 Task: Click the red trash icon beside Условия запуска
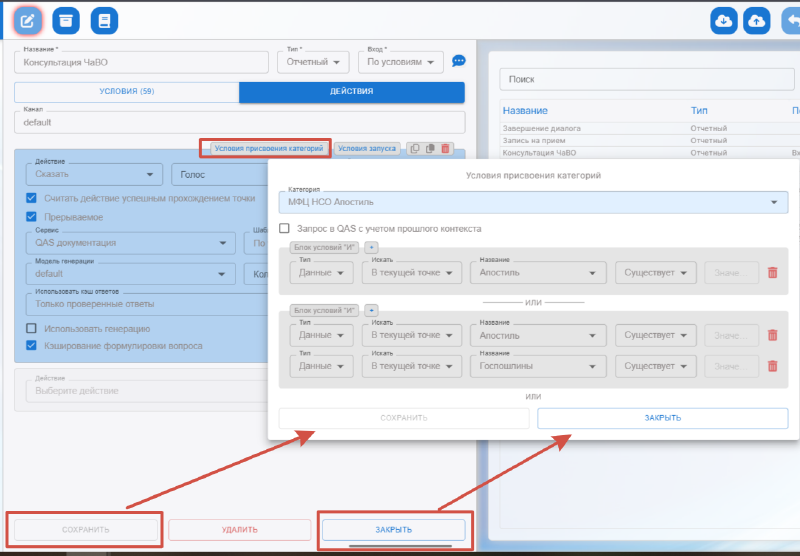tap(446, 148)
